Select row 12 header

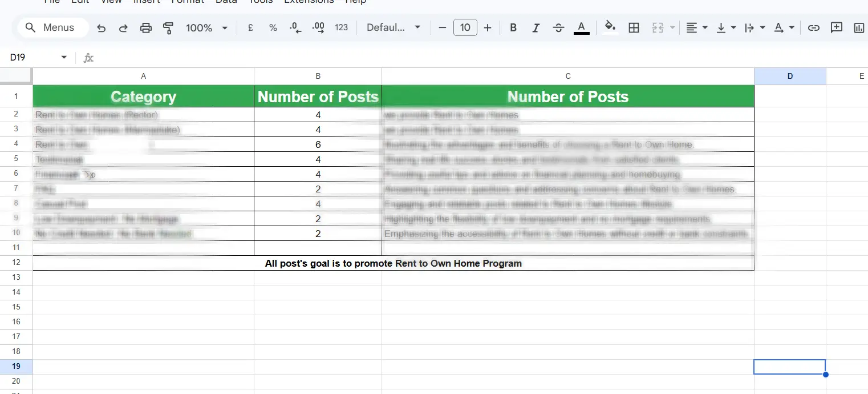click(16, 263)
